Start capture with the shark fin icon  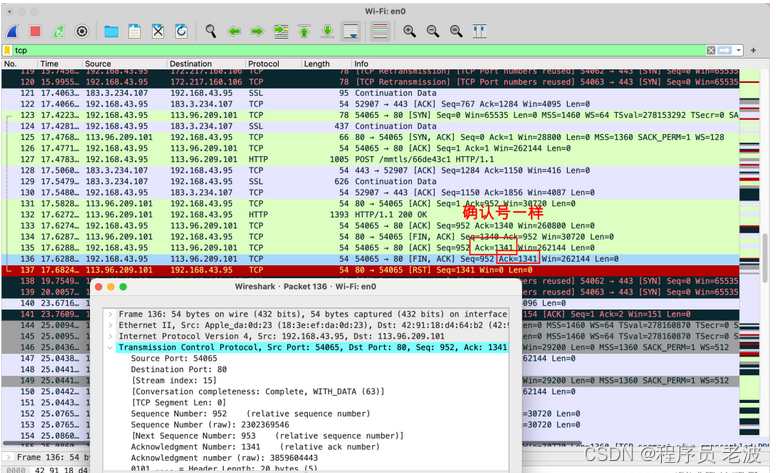(x=12, y=32)
